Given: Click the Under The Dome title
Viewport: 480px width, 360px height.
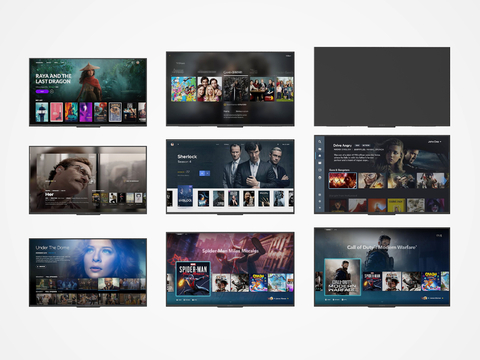Looking at the screenshot, I should pyautogui.click(x=52, y=248).
